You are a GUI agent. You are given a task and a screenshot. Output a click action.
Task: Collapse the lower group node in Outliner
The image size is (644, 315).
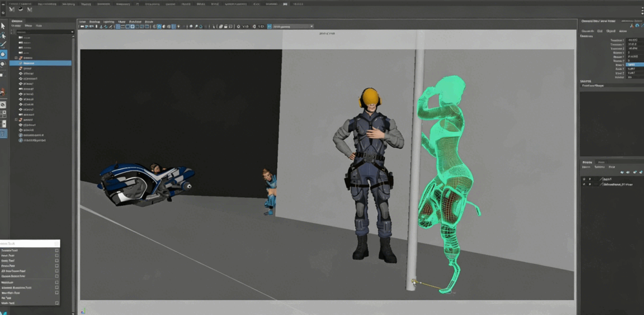point(16,120)
